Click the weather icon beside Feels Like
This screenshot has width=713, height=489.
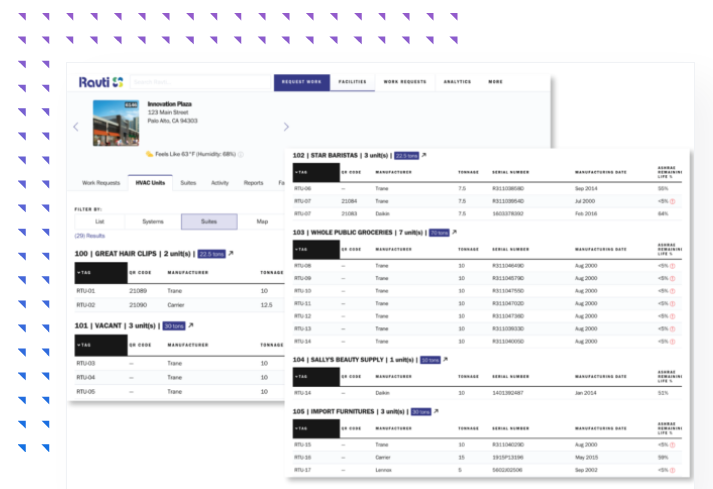coord(149,154)
